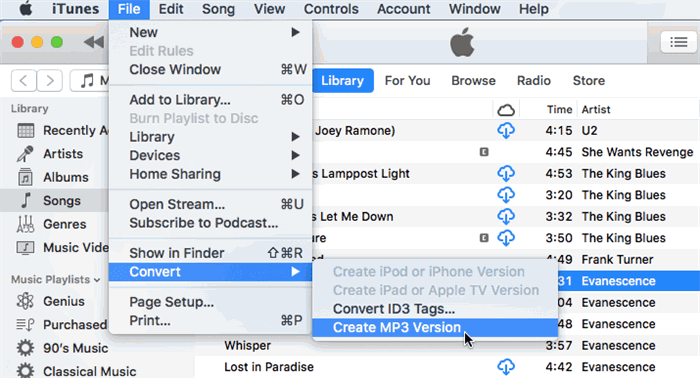Image resolution: width=700 pixels, height=378 pixels.
Task: Open the Controls menu
Action: click(x=331, y=9)
